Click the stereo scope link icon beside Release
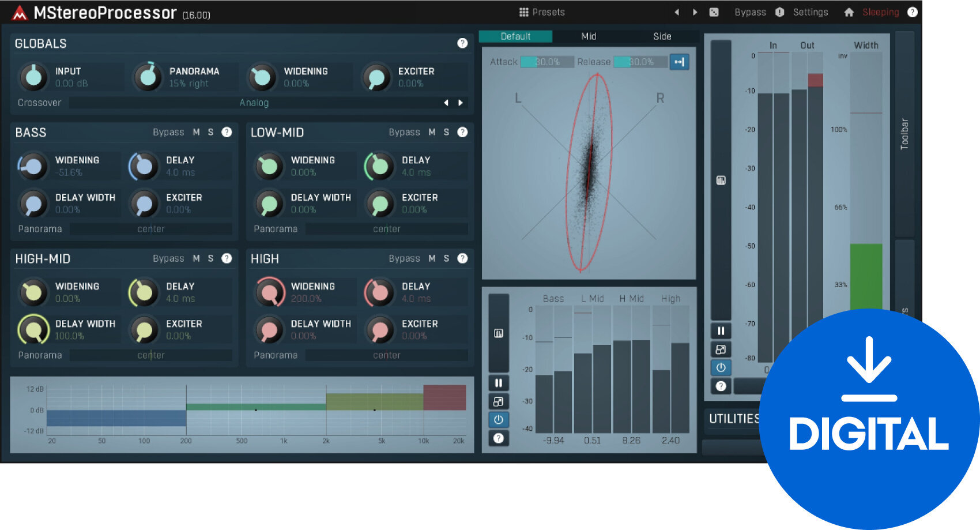 pyautogui.click(x=679, y=62)
